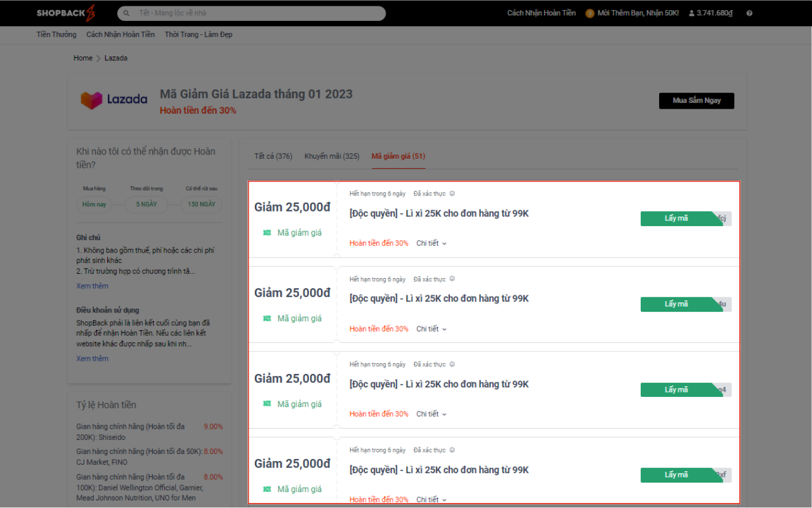Click Giảm 25,000đ on the 4u coupon
Viewport: 812px width, 508px height.
[292, 293]
